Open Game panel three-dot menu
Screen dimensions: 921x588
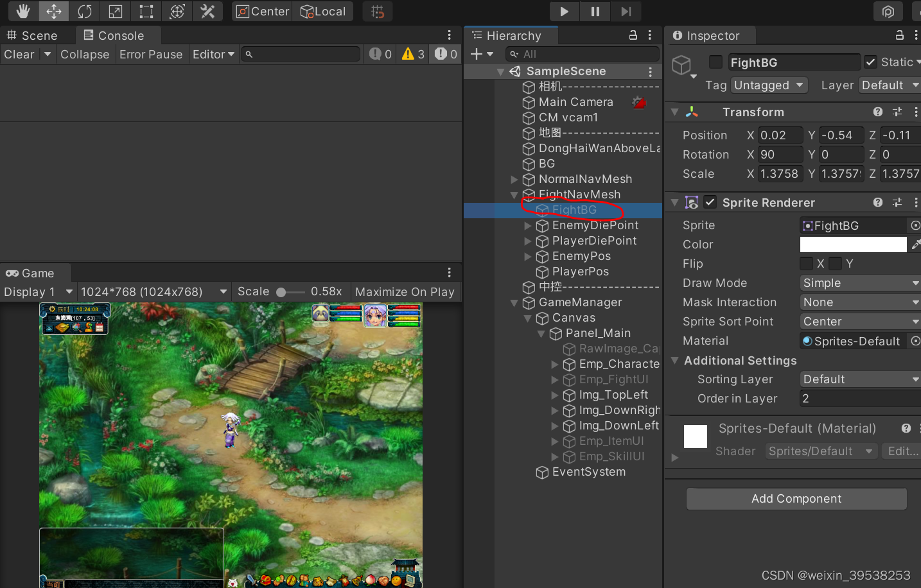pos(449,273)
